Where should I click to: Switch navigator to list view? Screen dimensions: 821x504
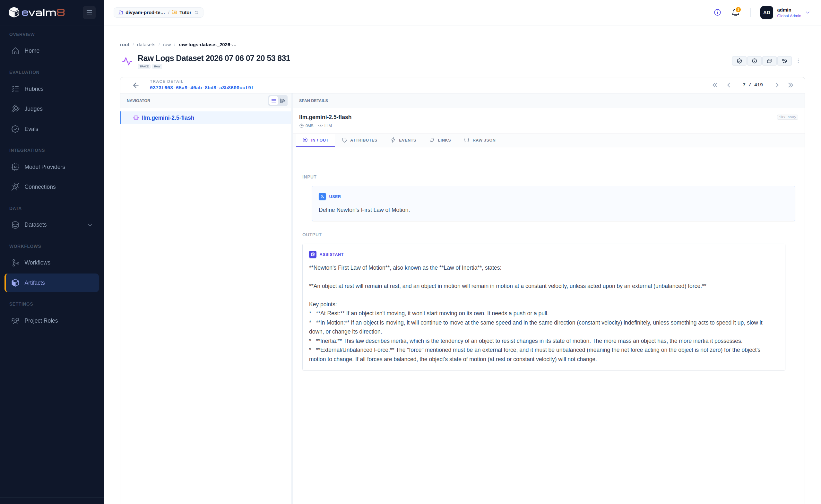coord(273,101)
